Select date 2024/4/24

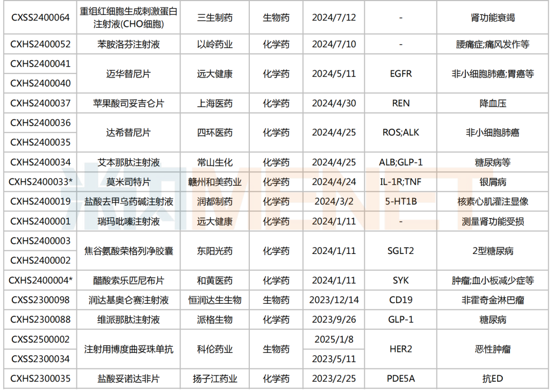(334, 182)
